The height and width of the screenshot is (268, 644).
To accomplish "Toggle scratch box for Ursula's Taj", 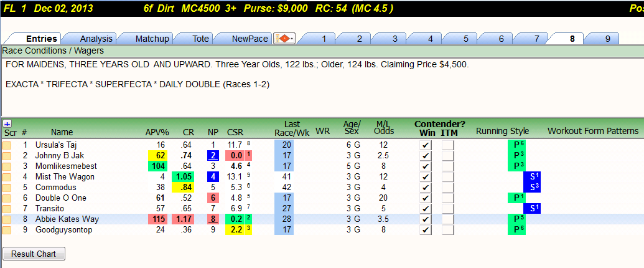I will tap(7, 145).
